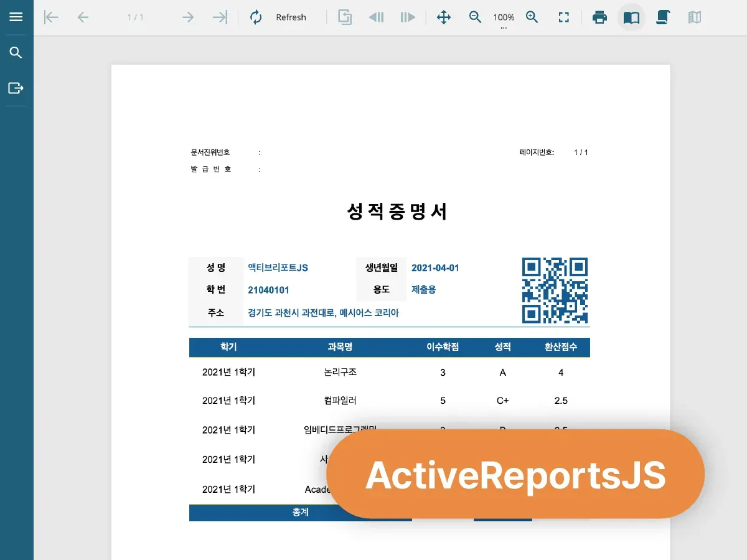Click the report title 성적증명서
The width and height of the screenshot is (747, 560).
point(397,212)
